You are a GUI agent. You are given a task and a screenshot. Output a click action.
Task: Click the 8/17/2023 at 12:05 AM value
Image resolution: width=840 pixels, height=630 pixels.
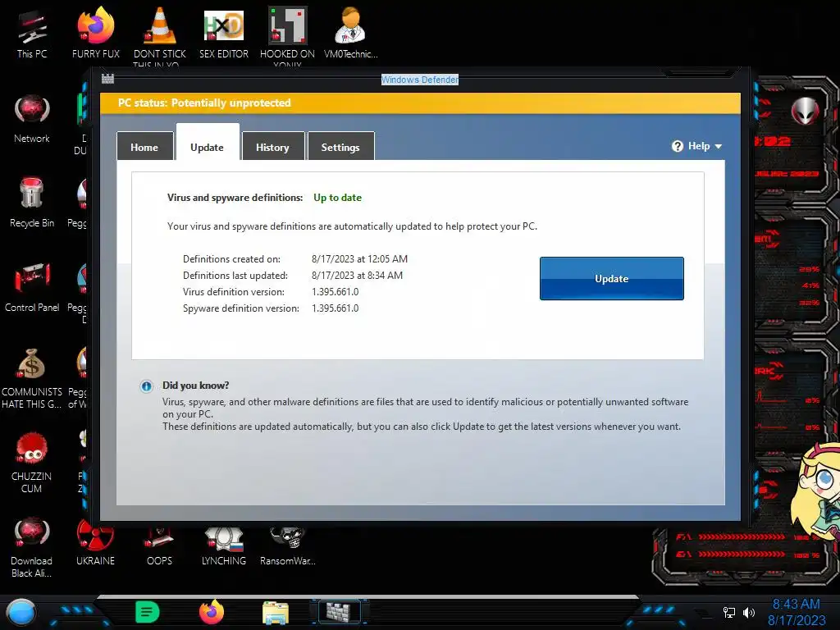click(359, 259)
